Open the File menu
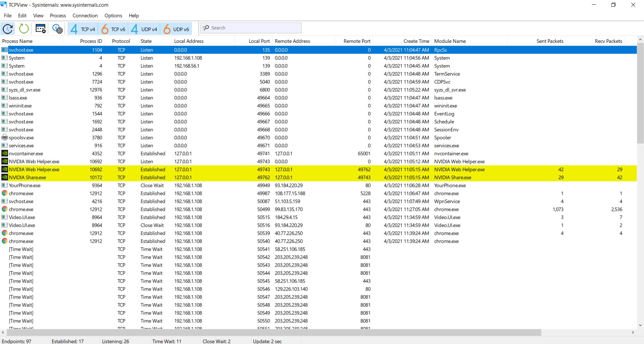The image size is (644, 344). (x=8, y=15)
